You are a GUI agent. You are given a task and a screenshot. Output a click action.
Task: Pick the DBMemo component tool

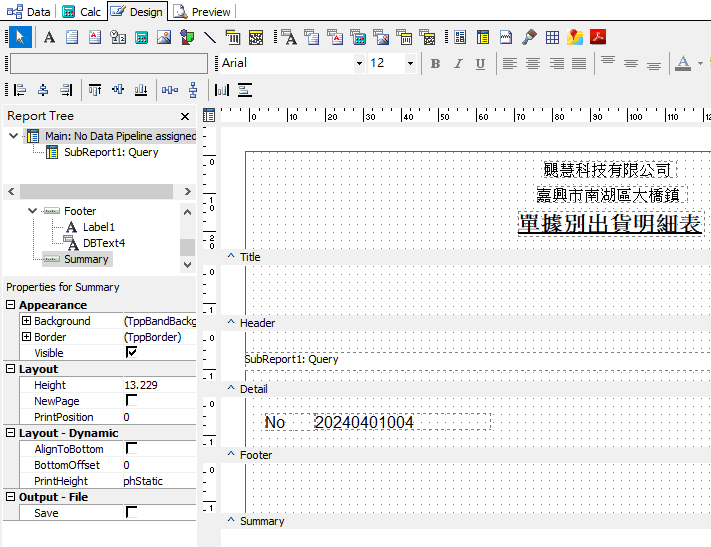[x=312, y=37]
